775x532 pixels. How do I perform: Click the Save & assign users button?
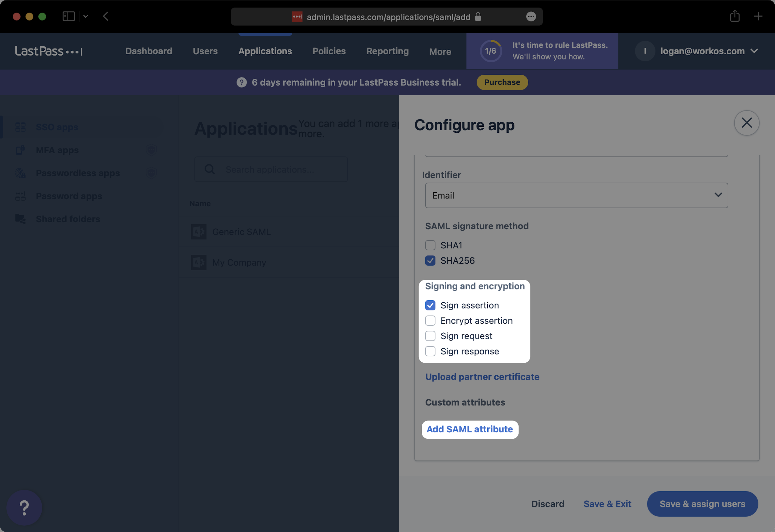[702, 504]
